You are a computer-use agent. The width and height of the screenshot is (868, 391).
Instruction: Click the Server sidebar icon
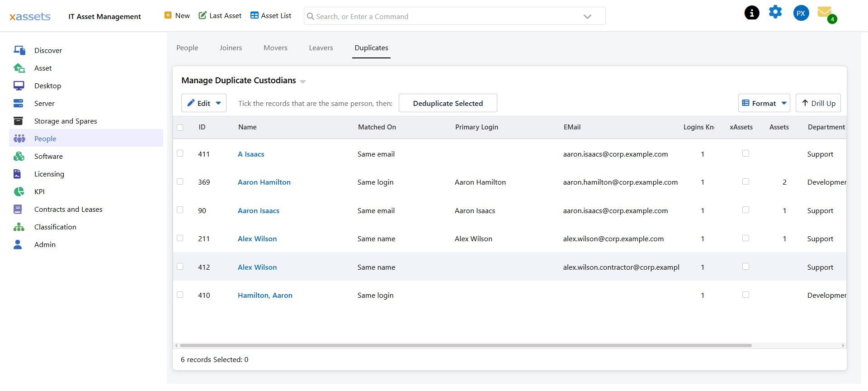pyautogui.click(x=18, y=103)
